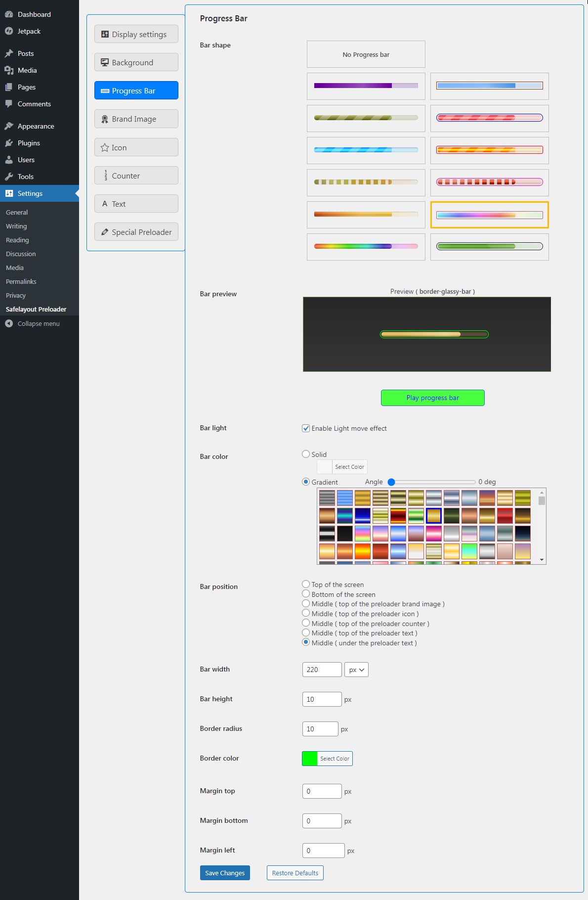
Task: Uncheck Enable Light move effect
Action: point(306,428)
